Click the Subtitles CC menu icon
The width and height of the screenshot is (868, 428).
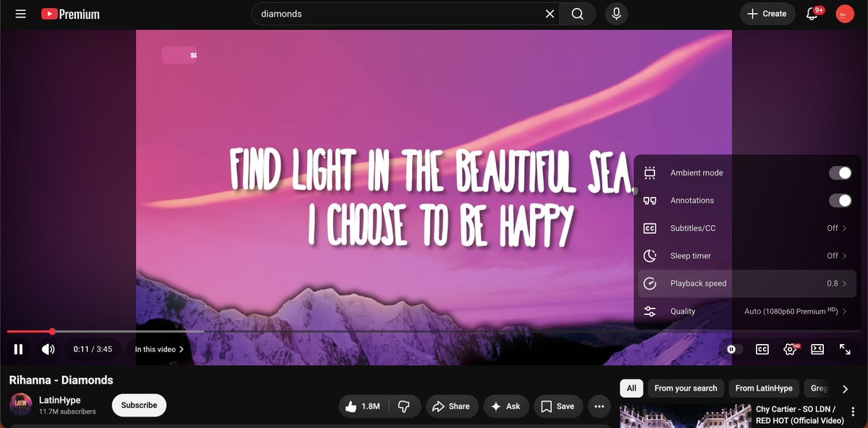click(650, 228)
